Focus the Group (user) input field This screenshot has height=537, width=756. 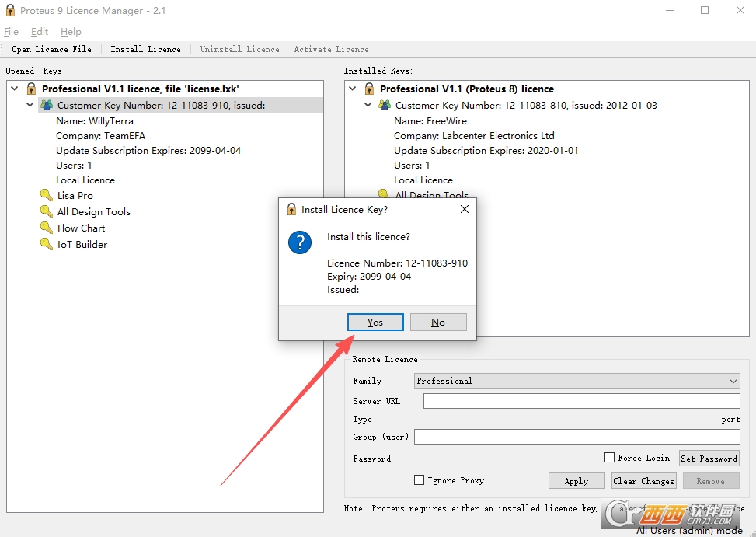point(577,437)
